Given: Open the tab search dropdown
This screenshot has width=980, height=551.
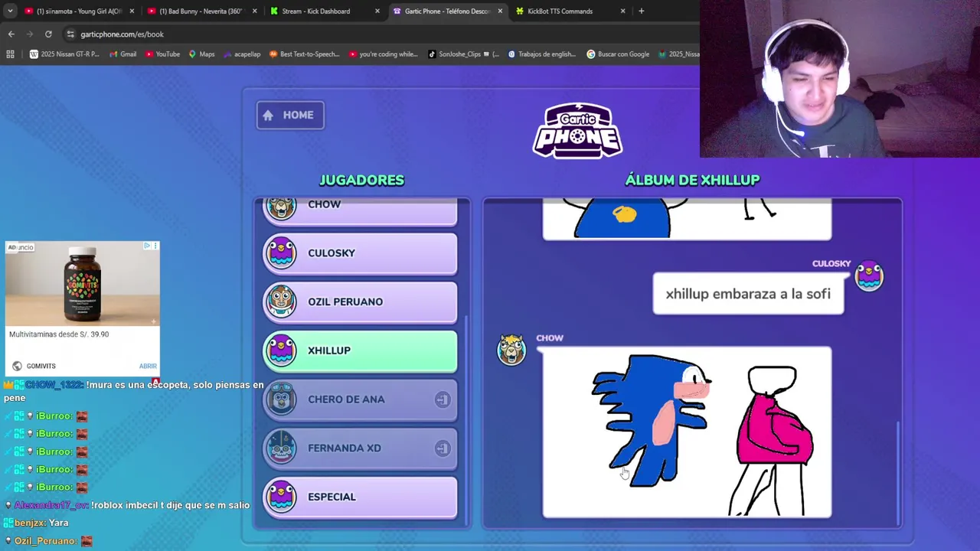Looking at the screenshot, I should [9, 11].
